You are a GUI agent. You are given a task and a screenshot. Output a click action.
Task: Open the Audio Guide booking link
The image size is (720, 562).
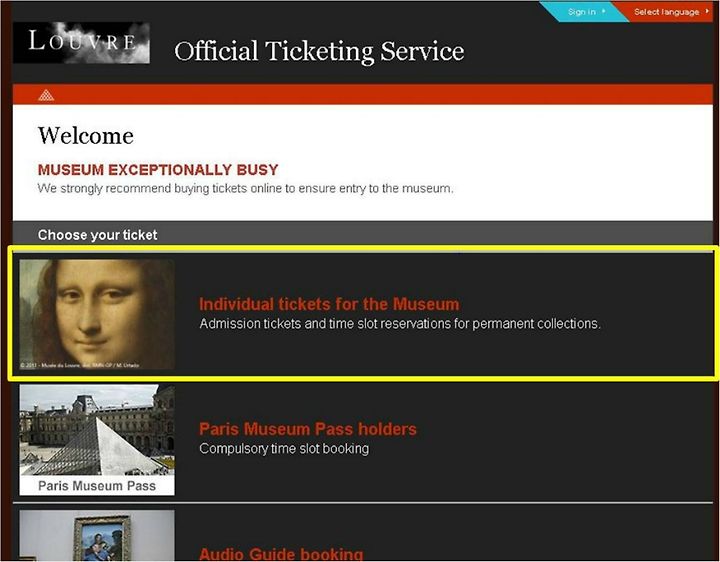pyautogui.click(x=281, y=554)
